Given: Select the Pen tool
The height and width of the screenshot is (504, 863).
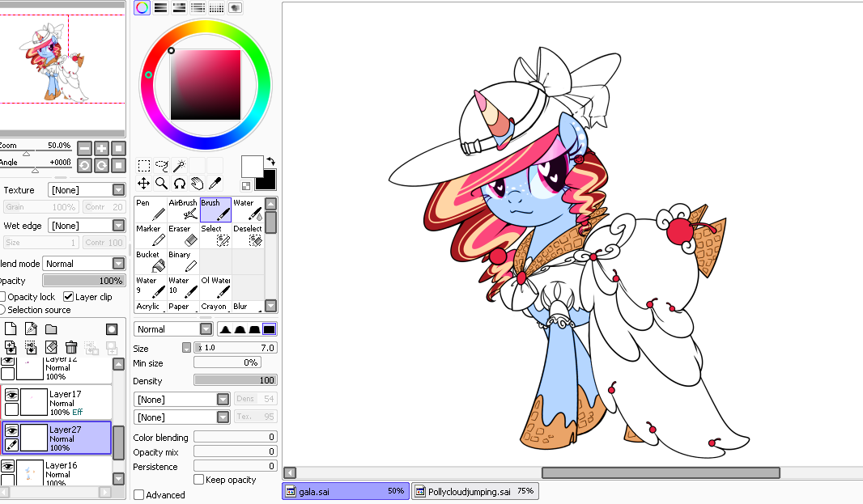Looking at the screenshot, I should tap(151, 210).
